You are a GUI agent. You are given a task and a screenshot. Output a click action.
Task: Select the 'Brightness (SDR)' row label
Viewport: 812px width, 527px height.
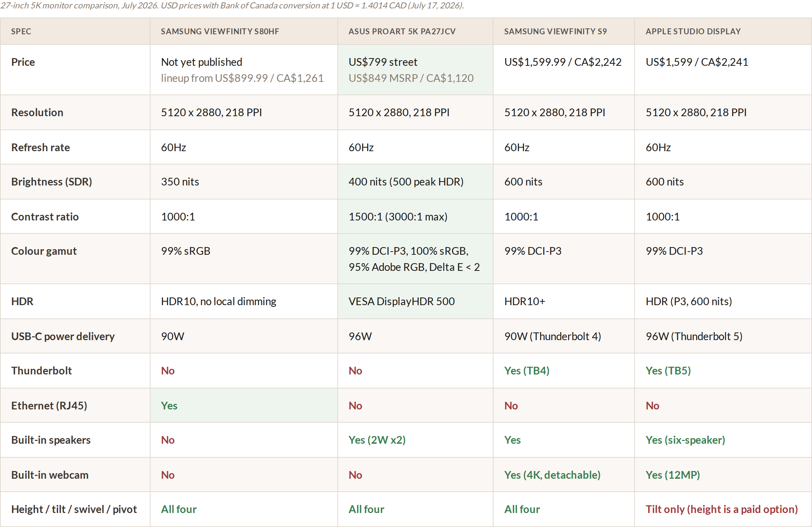pyautogui.click(x=51, y=182)
